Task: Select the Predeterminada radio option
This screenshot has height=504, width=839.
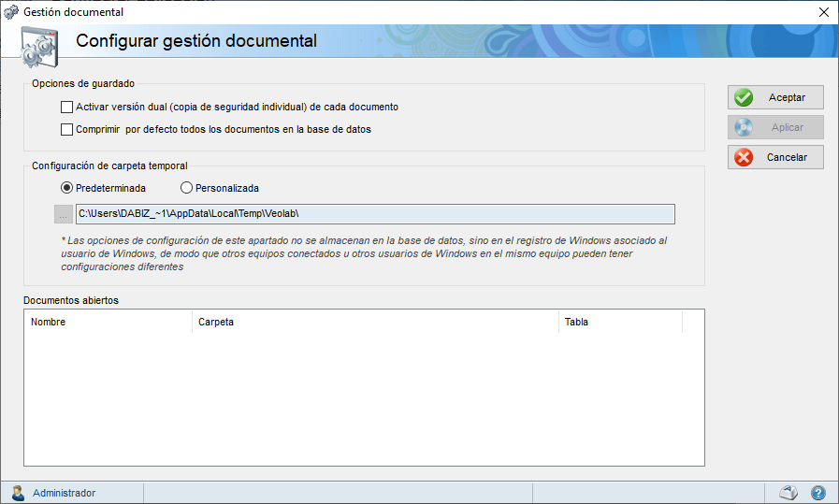Action: [67, 188]
